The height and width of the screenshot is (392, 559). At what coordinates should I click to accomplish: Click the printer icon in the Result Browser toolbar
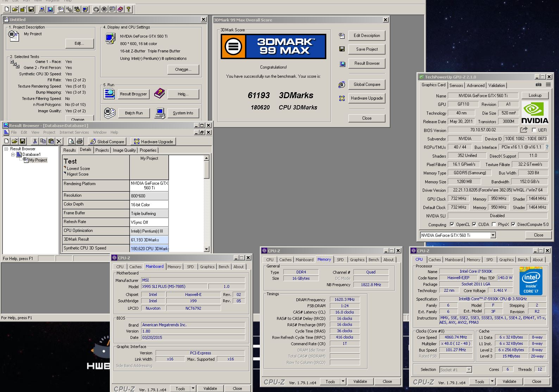(x=80, y=141)
